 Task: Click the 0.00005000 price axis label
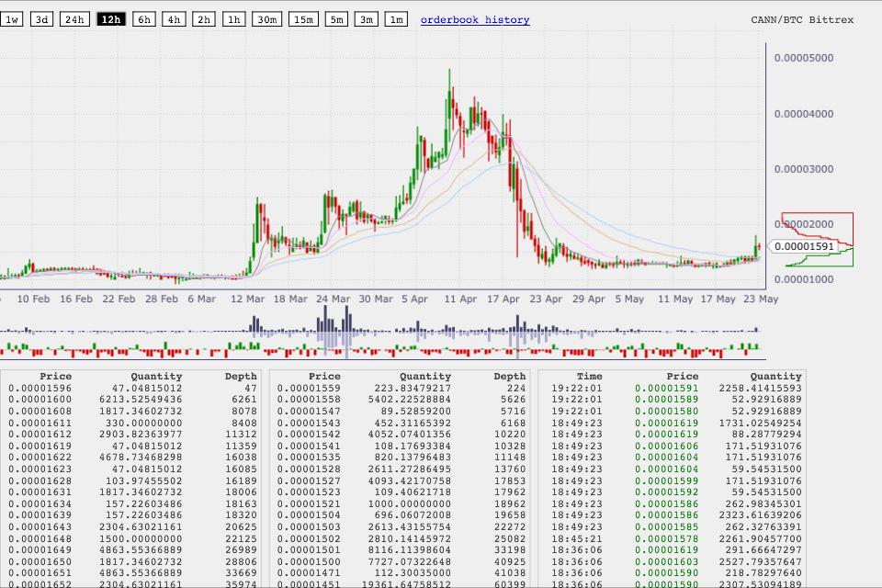tap(804, 58)
